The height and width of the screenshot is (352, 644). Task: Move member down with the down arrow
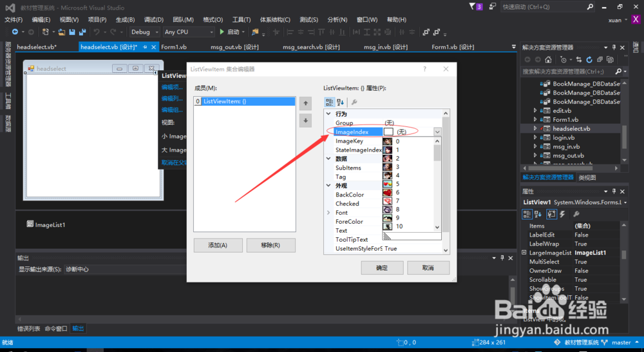pyautogui.click(x=305, y=121)
